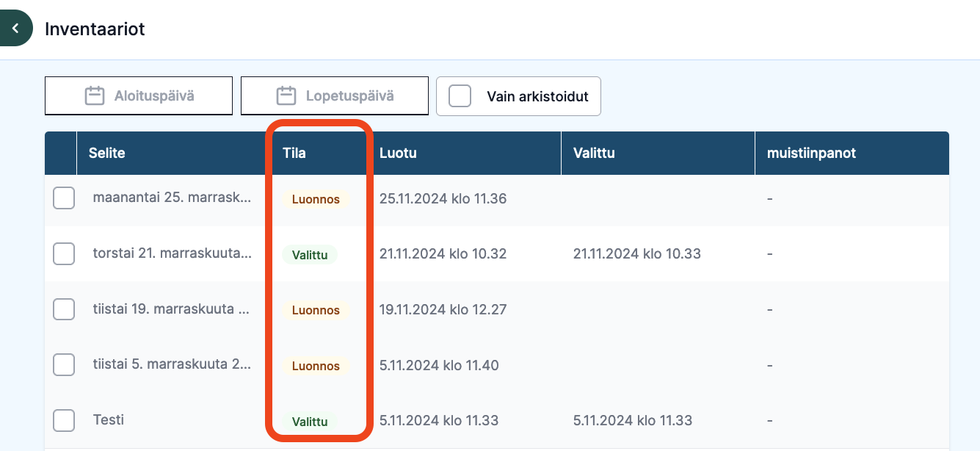Select the tiistai 19. marraskuuta row checkbox

[64, 309]
